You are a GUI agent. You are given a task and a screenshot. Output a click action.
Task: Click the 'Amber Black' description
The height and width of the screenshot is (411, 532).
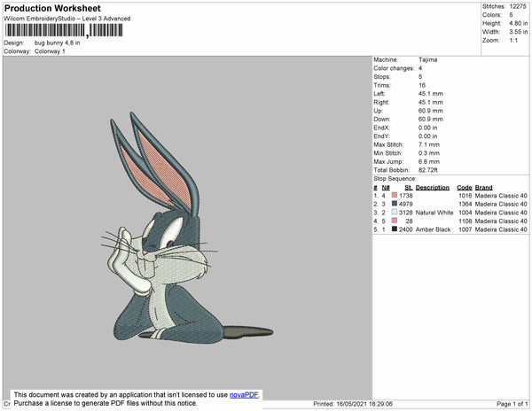tap(433, 229)
